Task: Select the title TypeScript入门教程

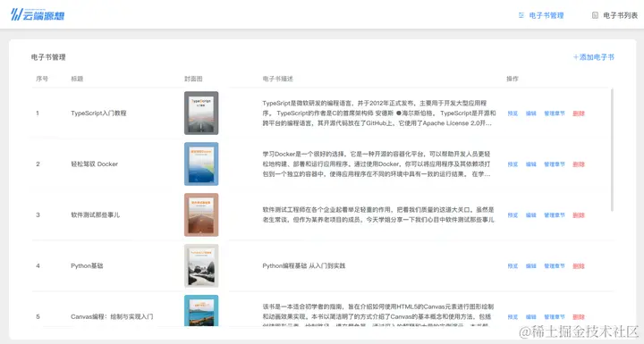Action: pos(98,113)
